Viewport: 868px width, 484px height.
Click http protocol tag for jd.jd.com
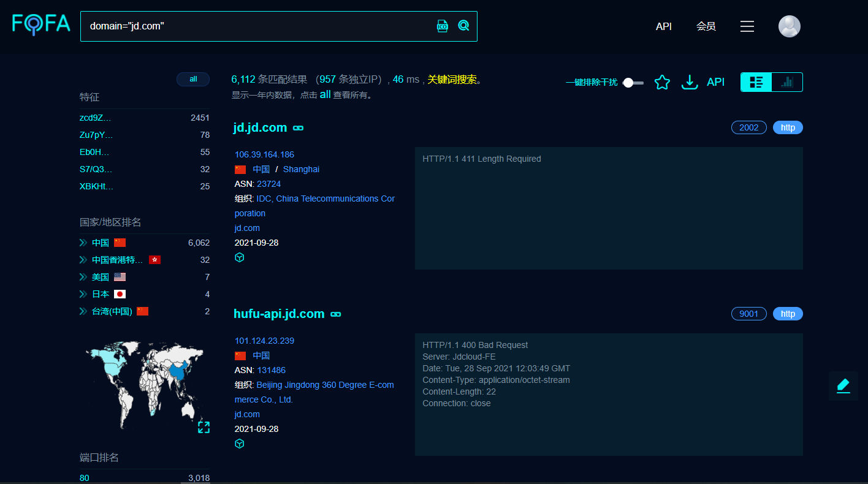[x=788, y=127]
